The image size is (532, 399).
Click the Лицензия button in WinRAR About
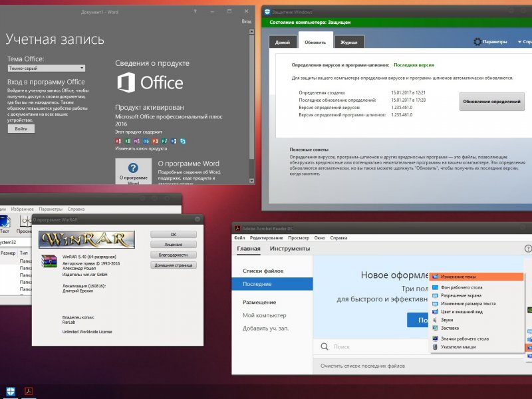[x=174, y=245]
